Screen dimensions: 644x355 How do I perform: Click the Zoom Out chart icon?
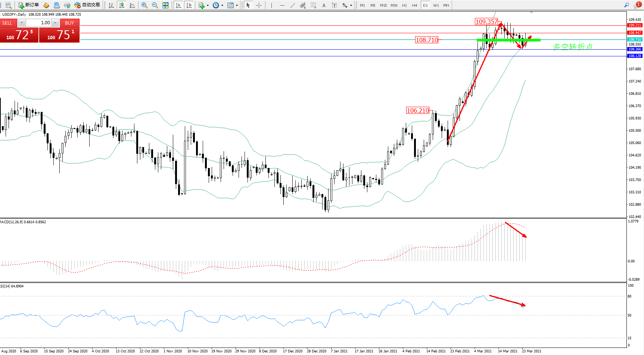pos(155,5)
